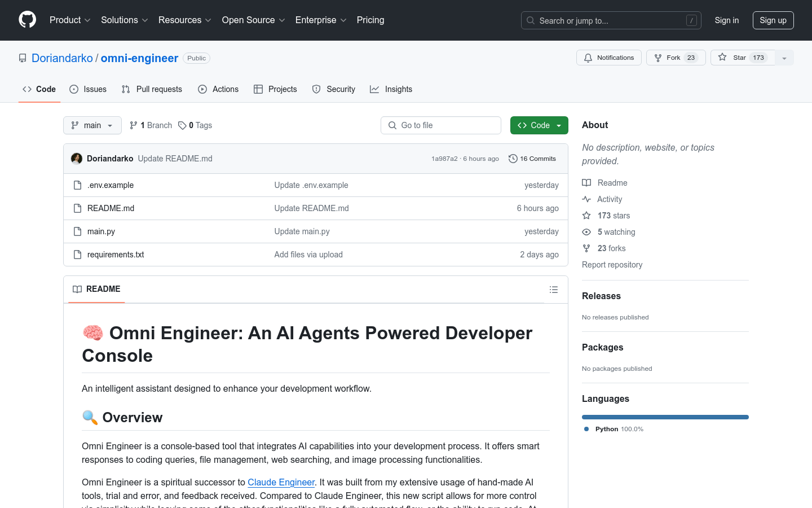Switch to the Issues tab
Image resolution: width=812 pixels, height=508 pixels.
pos(88,89)
